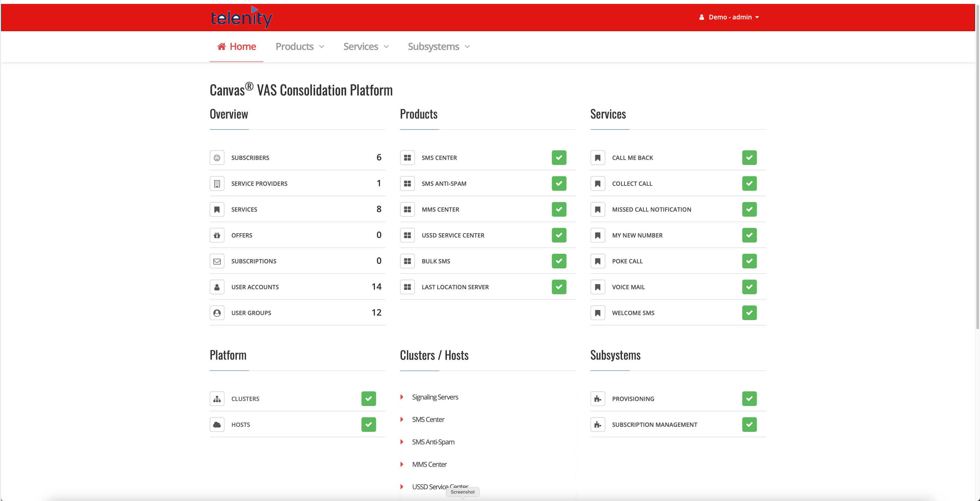Expand the Services menu chevron
The image size is (980, 501).
[386, 47]
